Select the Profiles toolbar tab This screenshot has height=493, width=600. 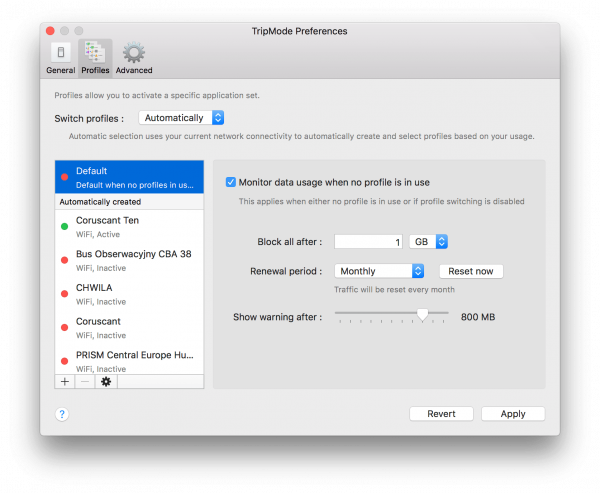(96, 58)
